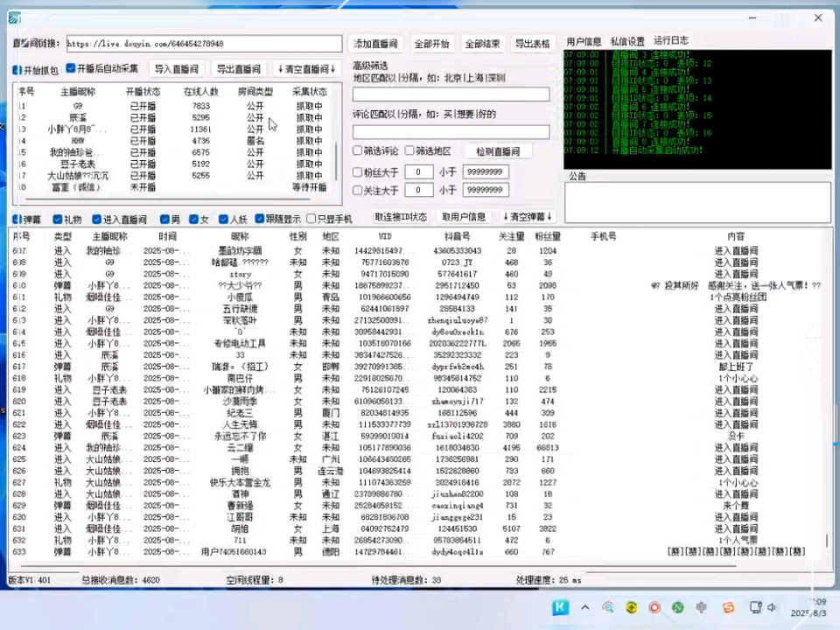Select the 豆子老表 room row
The height and width of the screenshot is (630, 840).
click(x=175, y=164)
